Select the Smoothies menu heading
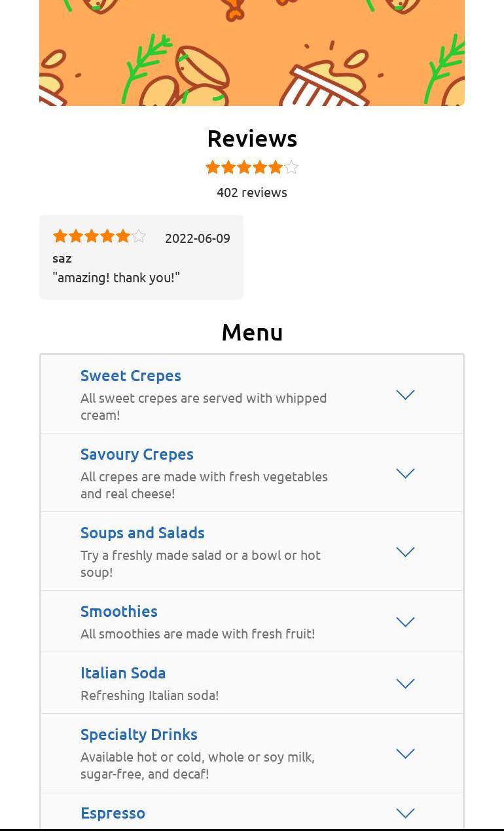Image resolution: width=504 pixels, height=831 pixels. [119, 611]
